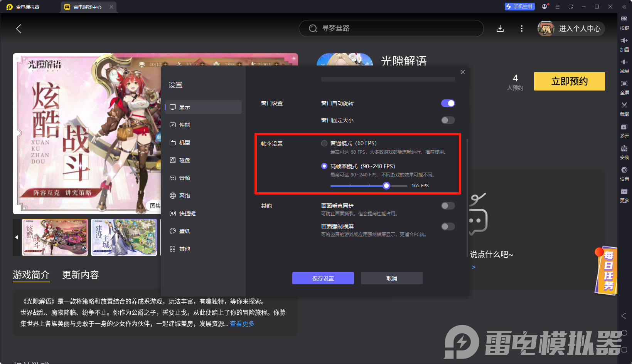
Task: Turn on 画面垂直同步 vertical sync
Action: click(x=448, y=206)
